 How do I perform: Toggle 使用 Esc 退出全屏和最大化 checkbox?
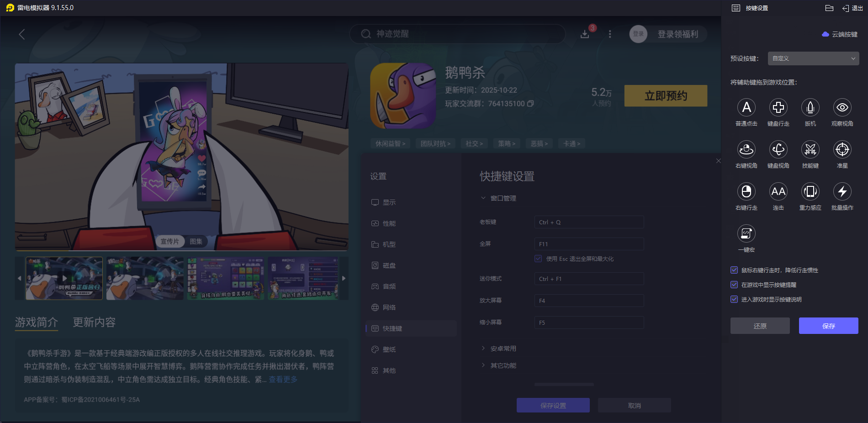point(538,259)
